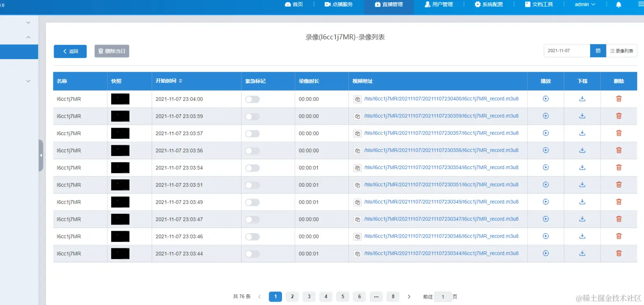Select the highlighted sidebar menu item

[x=19, y=52]
